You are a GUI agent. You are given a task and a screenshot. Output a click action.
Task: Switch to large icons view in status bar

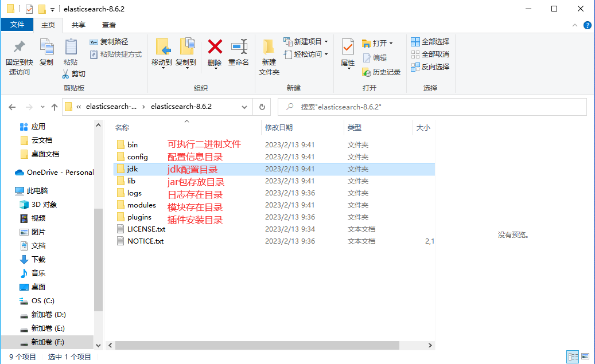pos(585,357)
